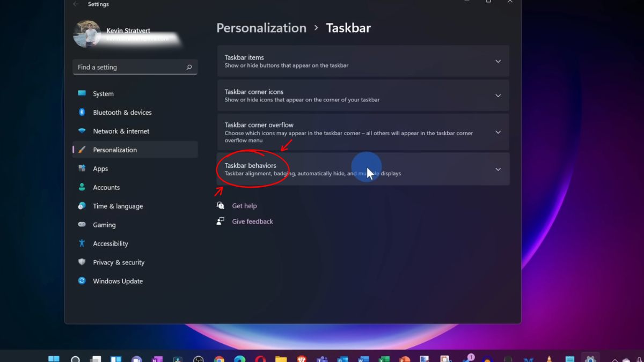Image resolution: width=644 pixels, height=362 pixels.
Task: Open Kevin Stratvert's profile picture
Action: pos(87,34)
